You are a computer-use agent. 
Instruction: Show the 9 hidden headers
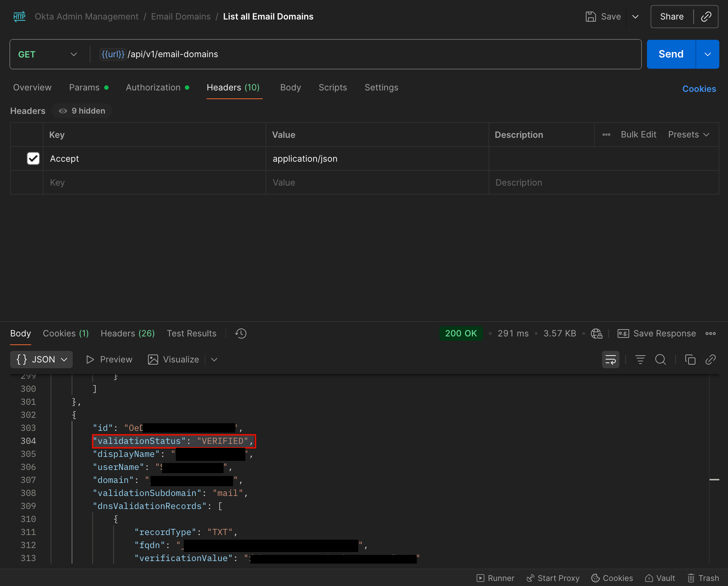[82, 111]
